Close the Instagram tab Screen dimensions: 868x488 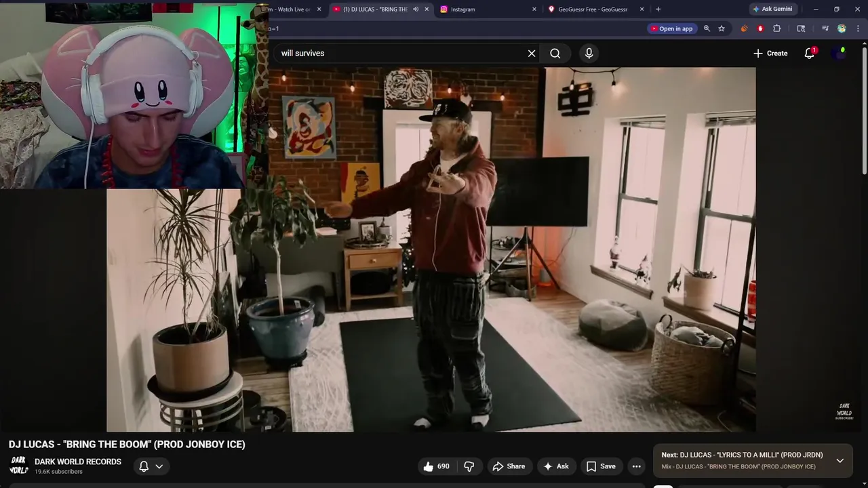[x=534, y=9]
